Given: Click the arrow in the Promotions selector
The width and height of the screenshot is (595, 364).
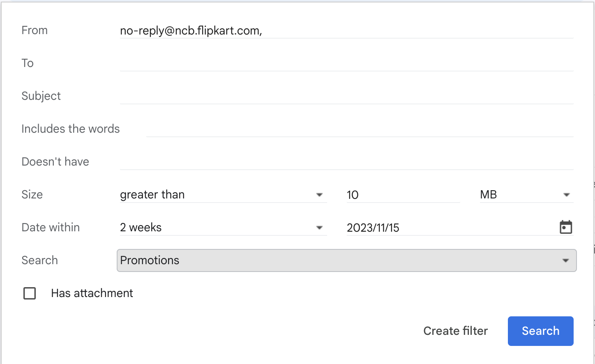Looking at the screenshot, I should click(x=566, y=260).
